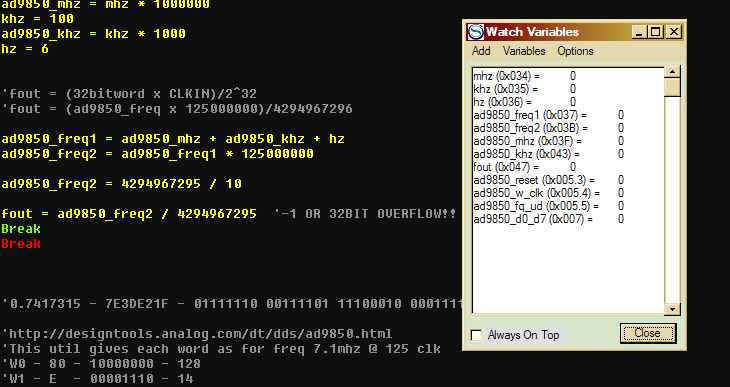Open the Variables menu
Screen dimensions: 730x387
(524, 51)
